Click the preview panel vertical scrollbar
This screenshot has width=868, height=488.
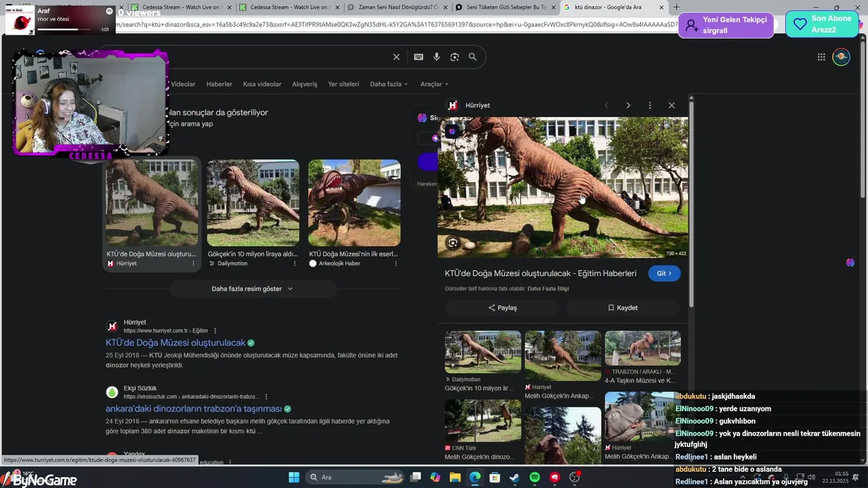tap(691, 203)
